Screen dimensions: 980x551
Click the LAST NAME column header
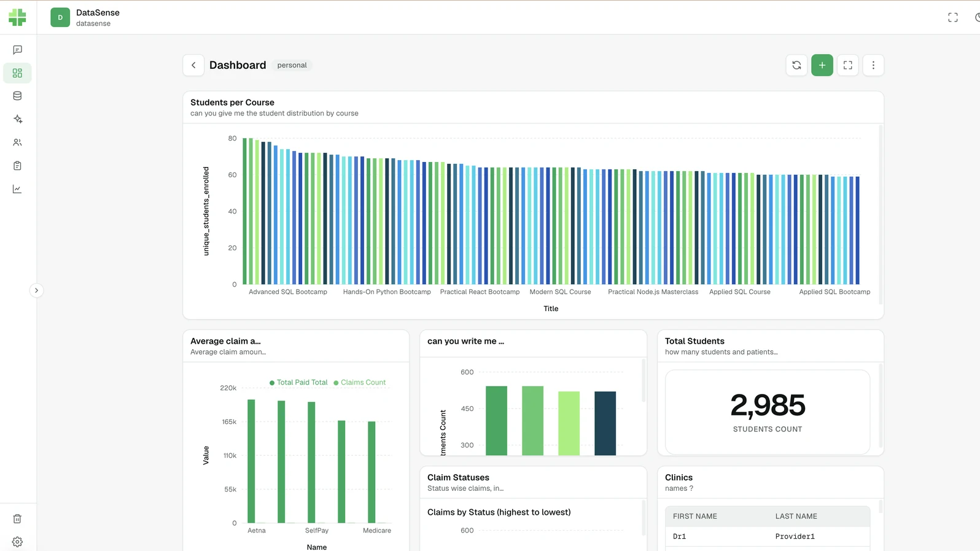pyautogui.click(x=796, y=517)
